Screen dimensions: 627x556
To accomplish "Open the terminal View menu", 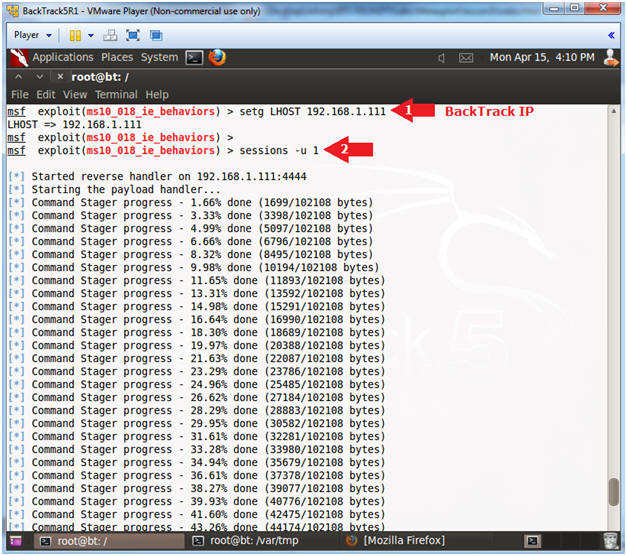I will coord(75,95).
